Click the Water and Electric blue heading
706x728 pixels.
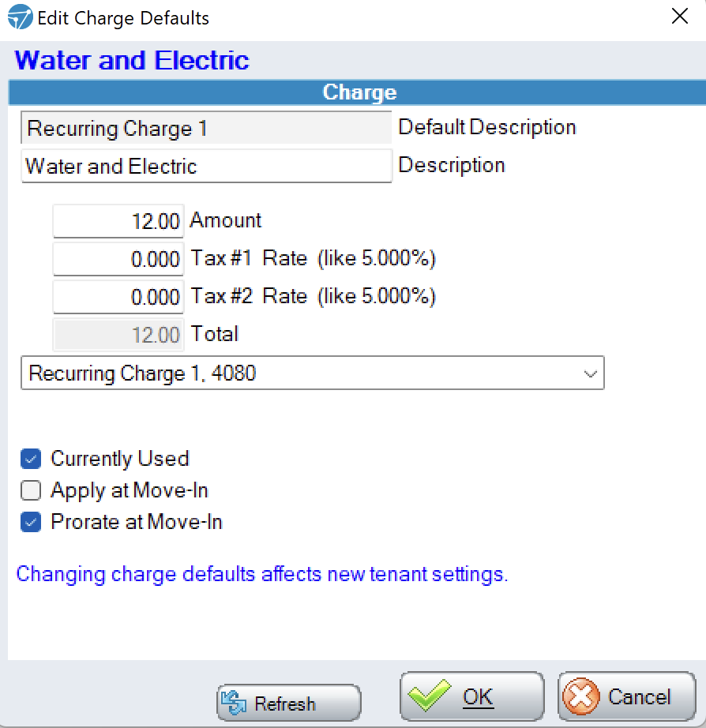pyautogui.click(x=133, y=60)
